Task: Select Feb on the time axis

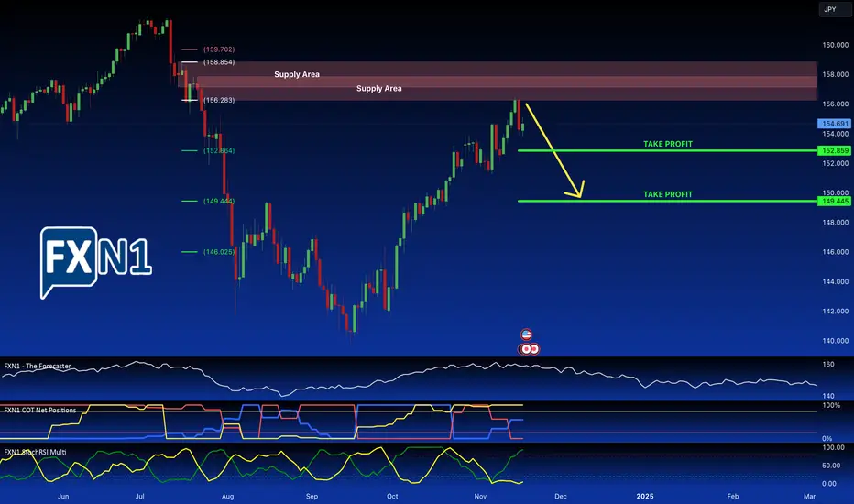Action: pyautogui.click(x=733, y=496)
